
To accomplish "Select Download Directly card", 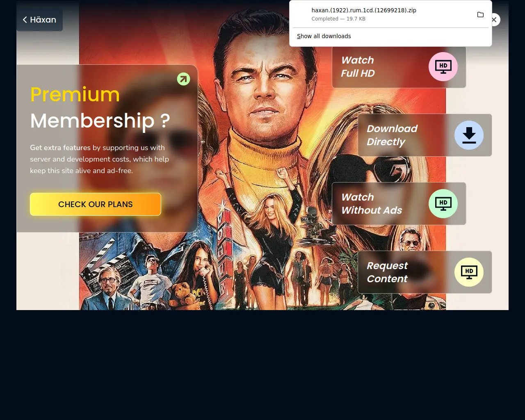I will (425, 135).
